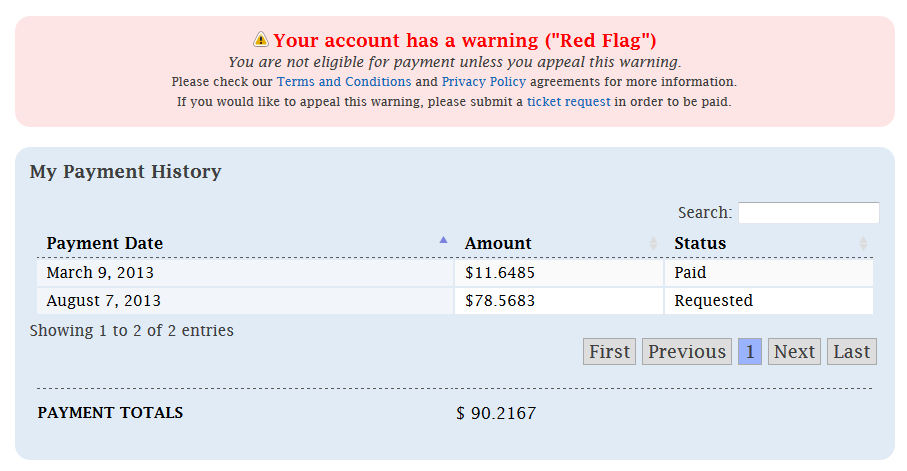Click the Amount column sort arrows icon
The image size is (907, 471).
[653, 243]
